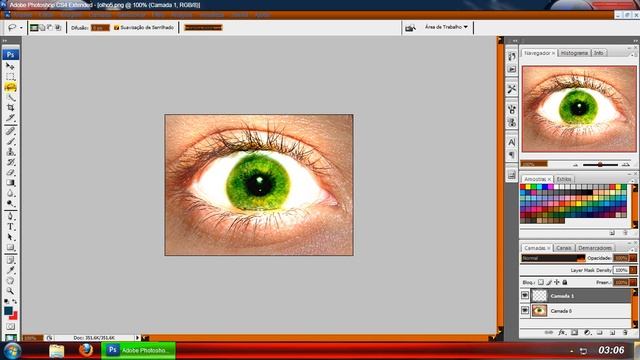Viewport: 640px width, 360px height.
Task: Open the Estilos tab
Action: click(x=564, y=179)
